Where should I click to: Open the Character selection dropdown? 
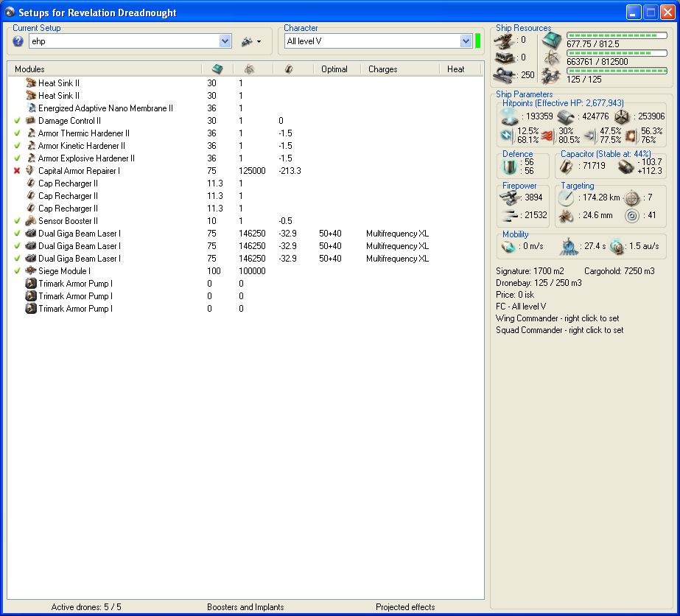tap(466, 41)
